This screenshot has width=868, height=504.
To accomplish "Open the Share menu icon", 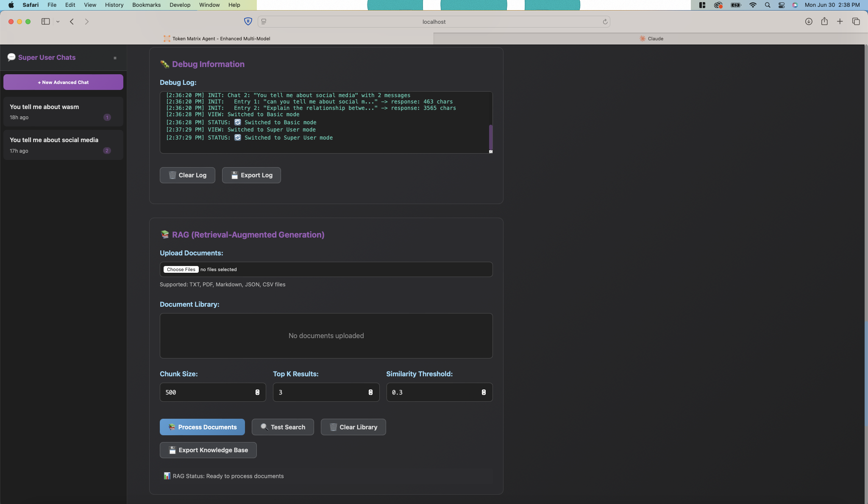I will [824, 21].
